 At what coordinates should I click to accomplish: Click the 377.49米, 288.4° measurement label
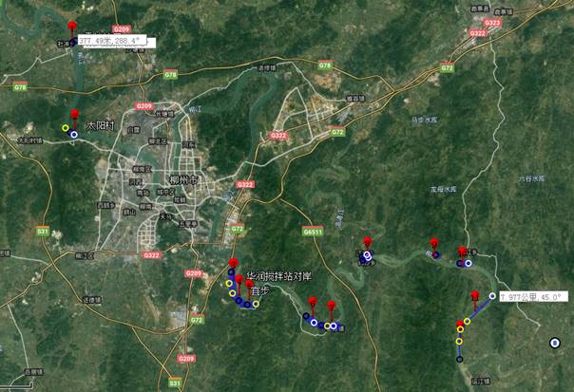click(112, 41)
